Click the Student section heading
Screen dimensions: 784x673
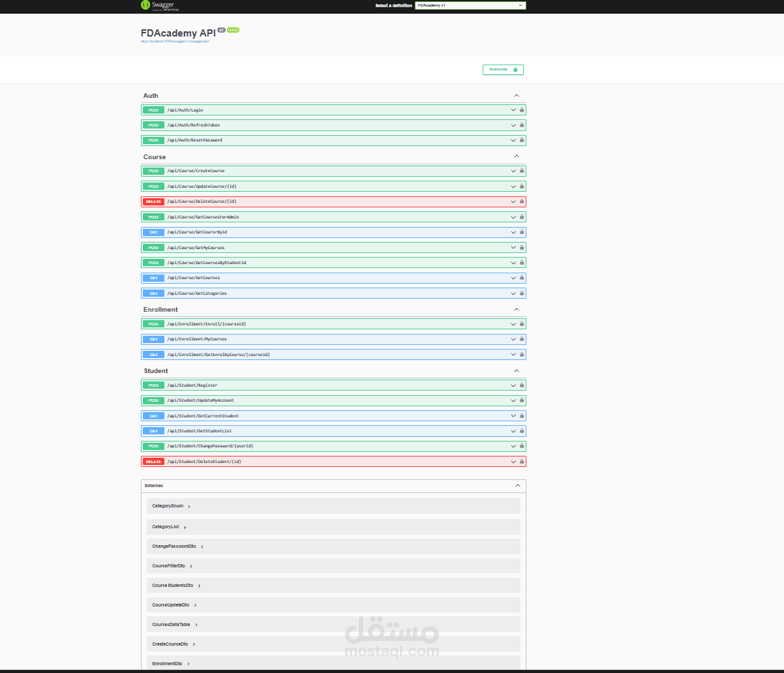[x=156, y=371]
